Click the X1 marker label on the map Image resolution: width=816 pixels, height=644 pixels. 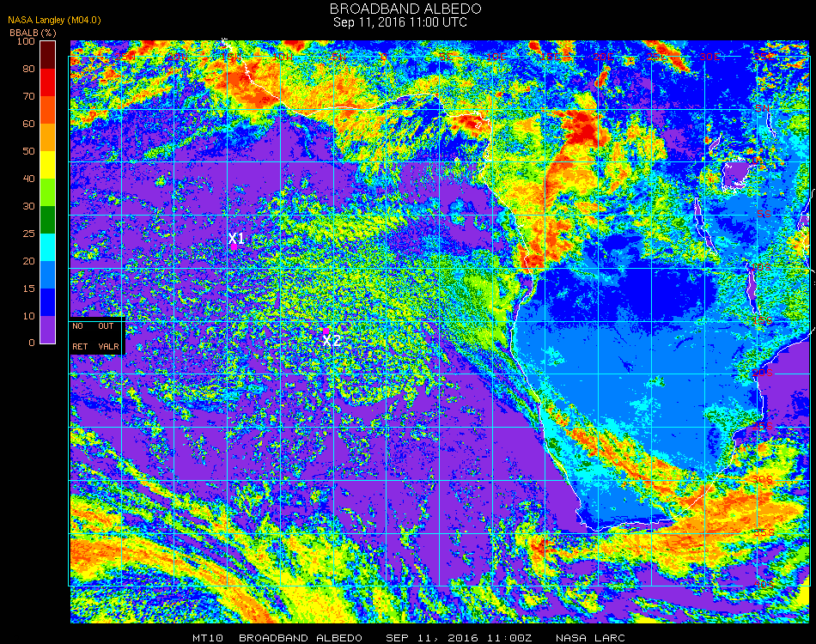tap(236, 239)
